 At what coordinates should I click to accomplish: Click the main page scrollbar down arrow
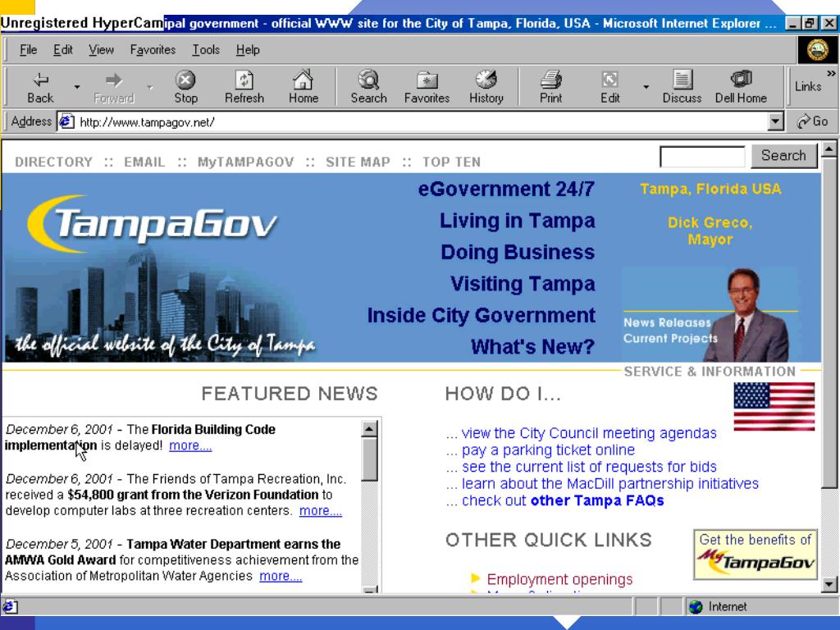coord(829,584)
